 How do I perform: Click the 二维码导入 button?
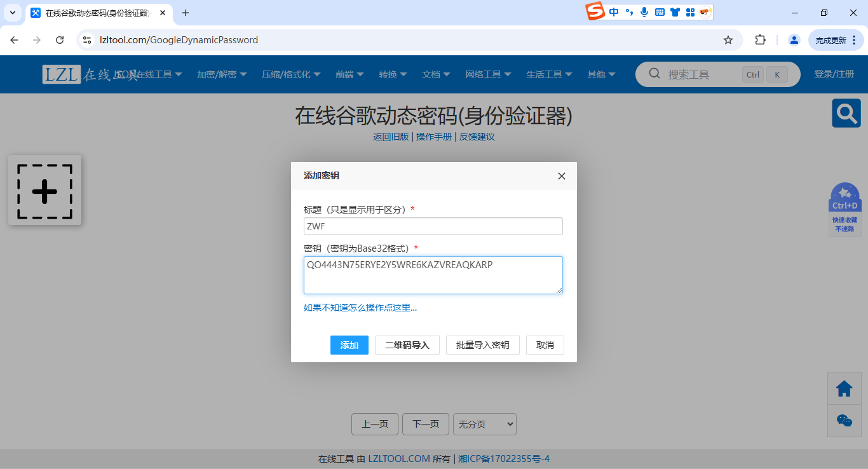click(x=407, y=345)
